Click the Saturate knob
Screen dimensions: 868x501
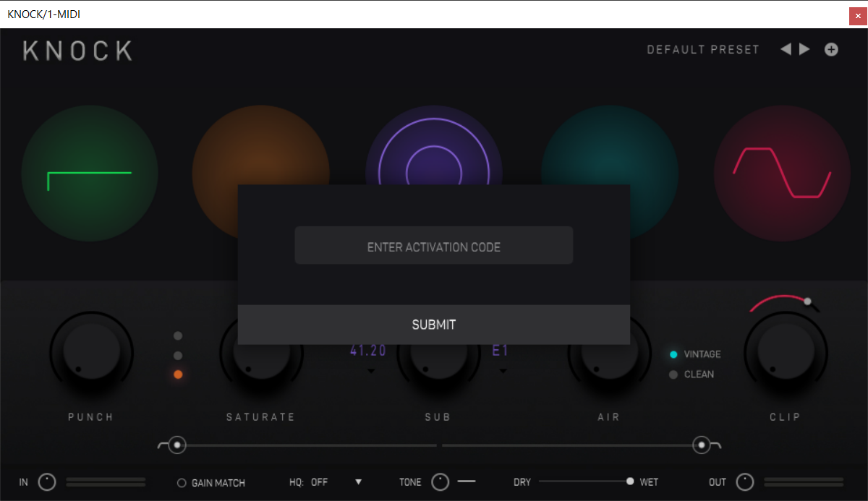[x=261, y=353]
